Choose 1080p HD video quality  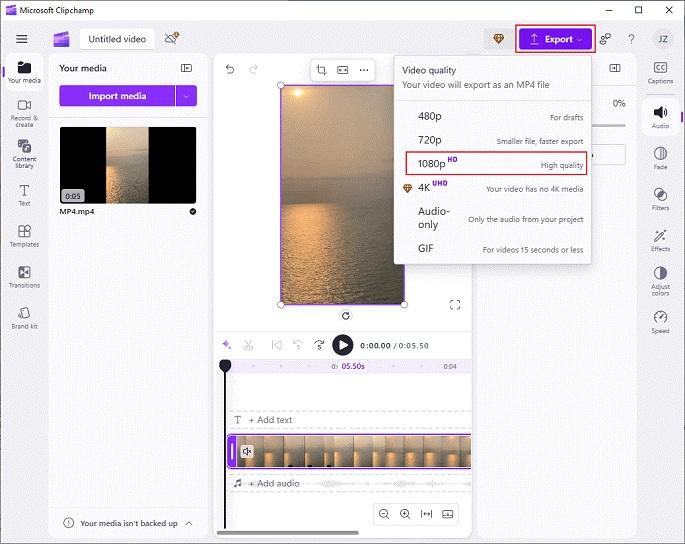pos(496,163)
